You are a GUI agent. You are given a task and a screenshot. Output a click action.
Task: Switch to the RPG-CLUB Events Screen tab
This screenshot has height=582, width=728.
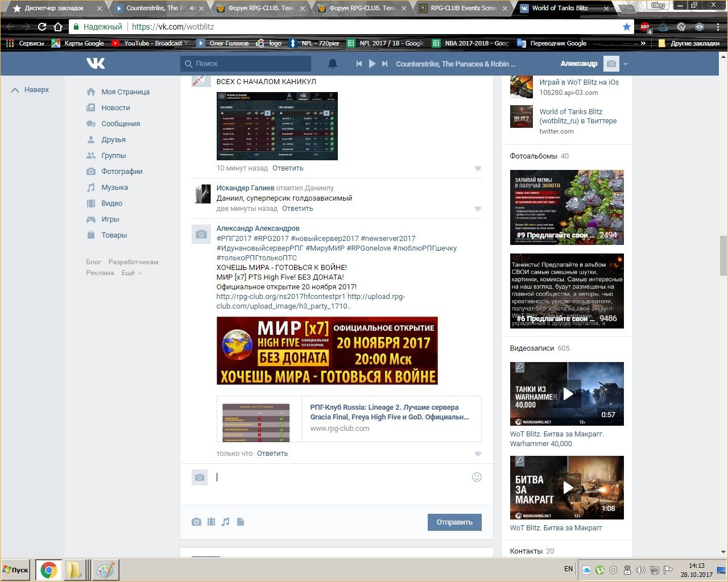(464, 9)
